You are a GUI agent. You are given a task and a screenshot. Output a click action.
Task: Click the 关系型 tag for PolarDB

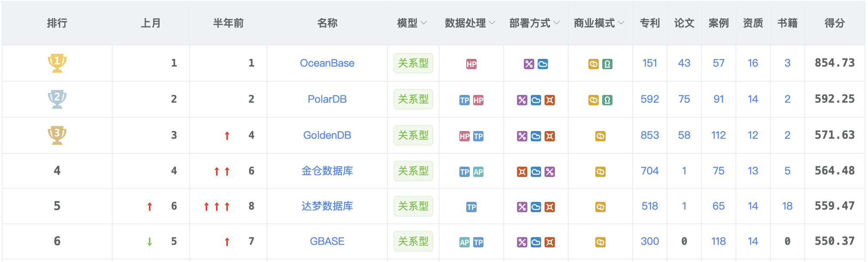tap(413, 99)
